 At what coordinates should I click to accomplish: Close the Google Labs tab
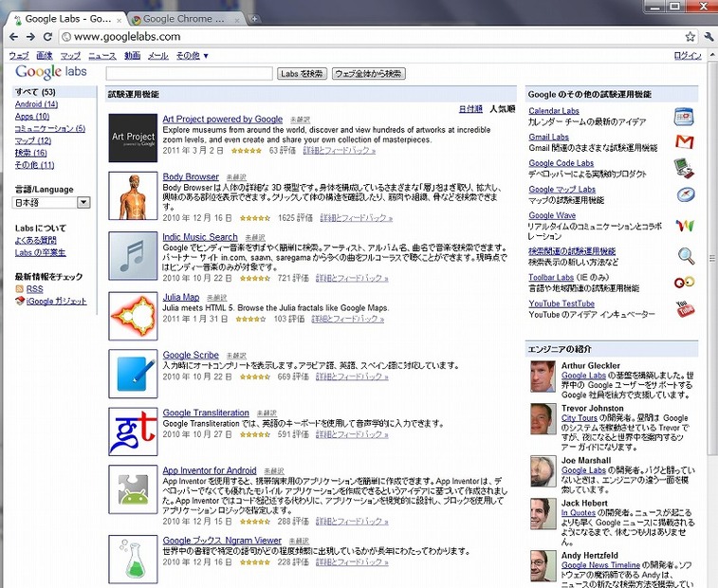[x=120, y=20]
